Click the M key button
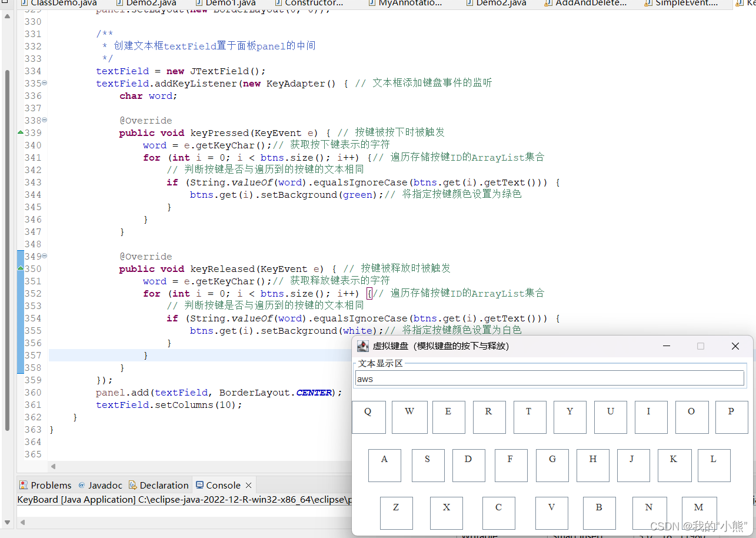756x538 pixels. click(699, 513)
